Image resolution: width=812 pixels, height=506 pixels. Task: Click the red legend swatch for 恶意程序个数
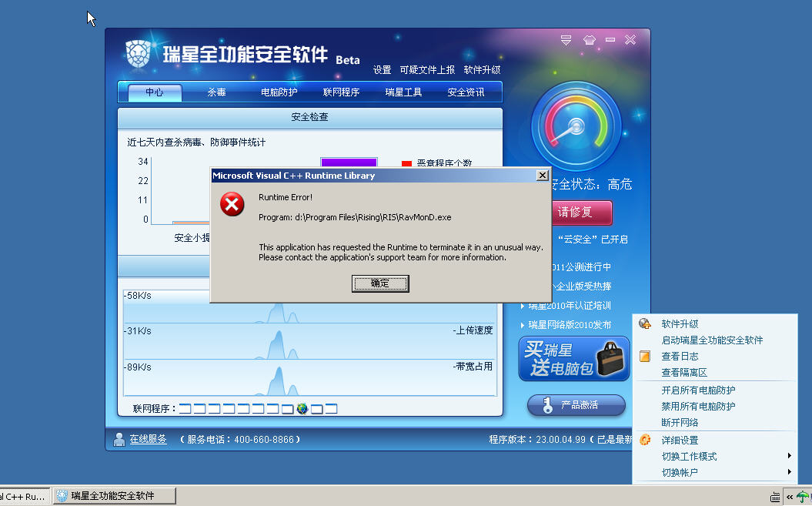tap(406, 163)
